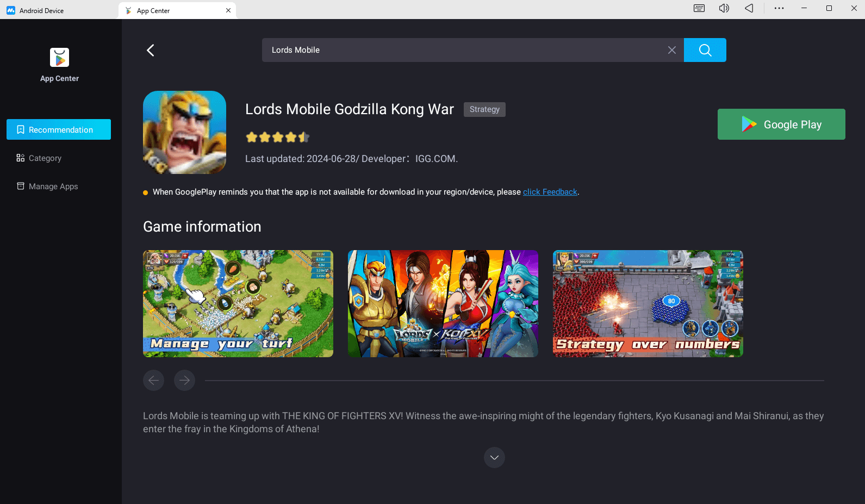Screen dimensions: 865x504
Task: Open the click Feedback link
Action: [550, 192]
